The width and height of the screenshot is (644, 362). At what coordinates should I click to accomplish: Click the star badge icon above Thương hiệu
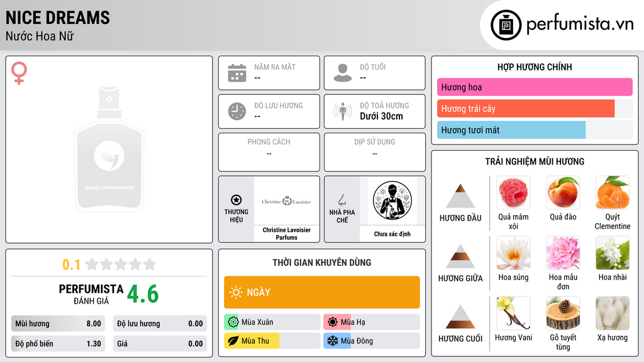point(236,200)
